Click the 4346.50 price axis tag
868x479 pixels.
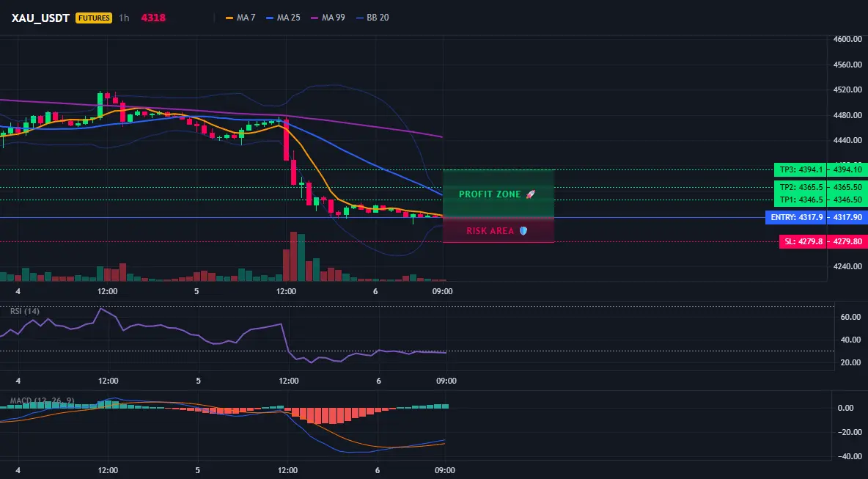point(847,200)
